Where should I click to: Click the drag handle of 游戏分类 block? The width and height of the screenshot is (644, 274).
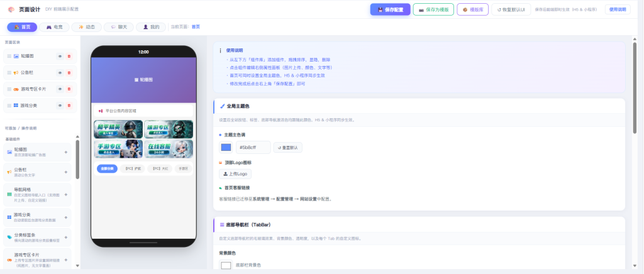(x=9, y=106)
